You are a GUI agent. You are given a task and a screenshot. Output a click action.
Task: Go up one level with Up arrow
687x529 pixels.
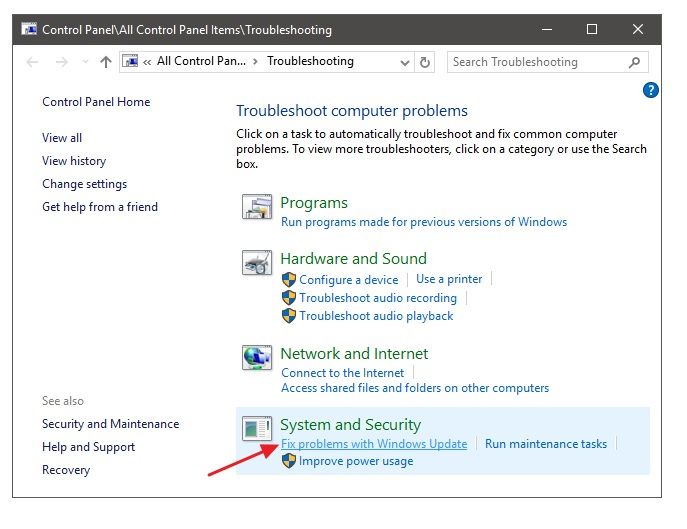point(106,62)
